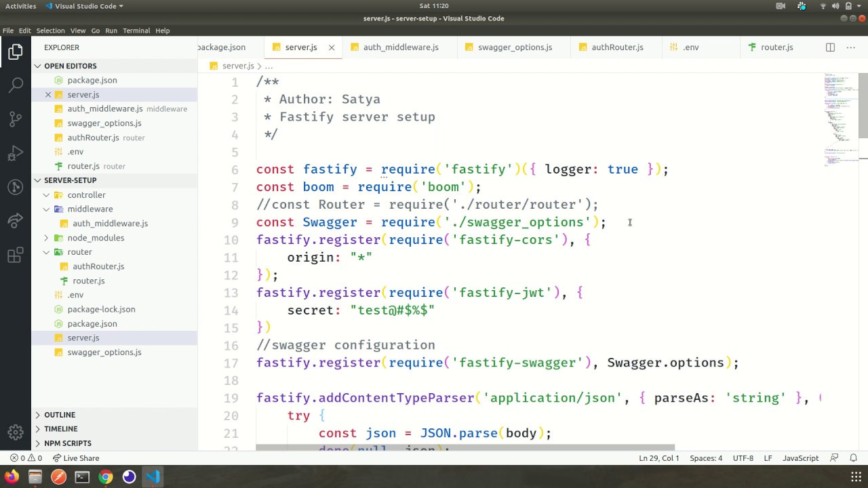Image resolution: width=868 pixels, height=488 pixels.
Task: Open Postman from the dock
Action: tap(58, 476)
